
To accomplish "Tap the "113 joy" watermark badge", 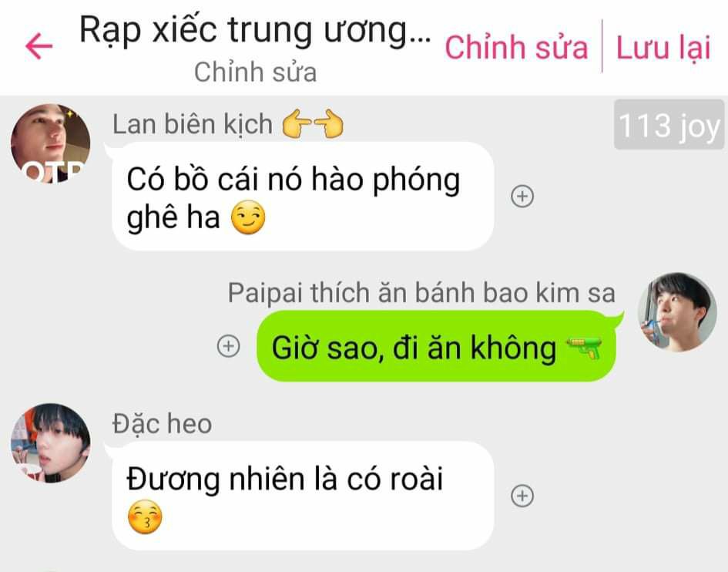I will 669,125.
